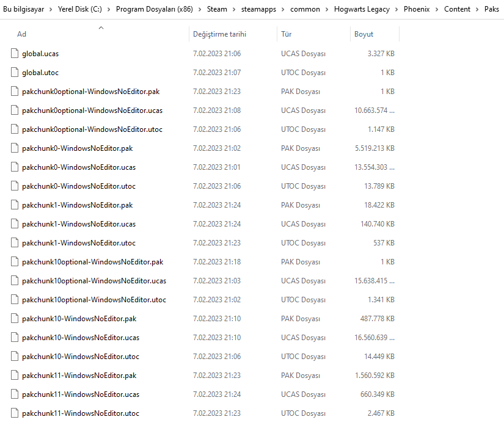Expand the chevron after steamapps breadcrumb
504x425 pixels.
[x=283, y=9]
